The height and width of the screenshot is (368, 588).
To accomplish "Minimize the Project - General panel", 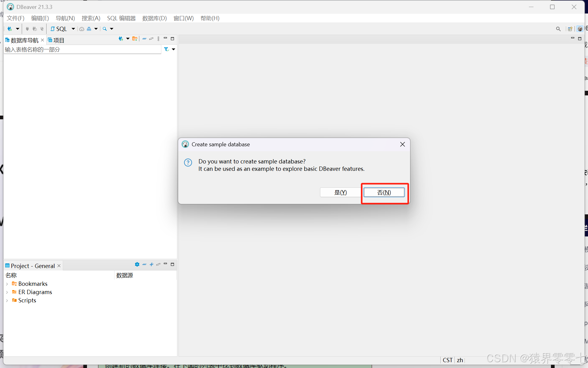I will (x=165, y=264).
